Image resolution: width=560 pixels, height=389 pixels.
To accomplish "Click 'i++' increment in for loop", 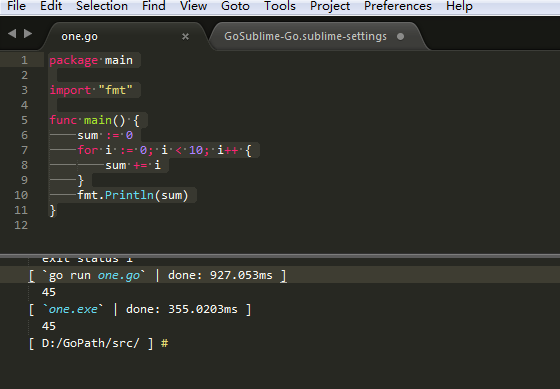I will coord(228,150).
